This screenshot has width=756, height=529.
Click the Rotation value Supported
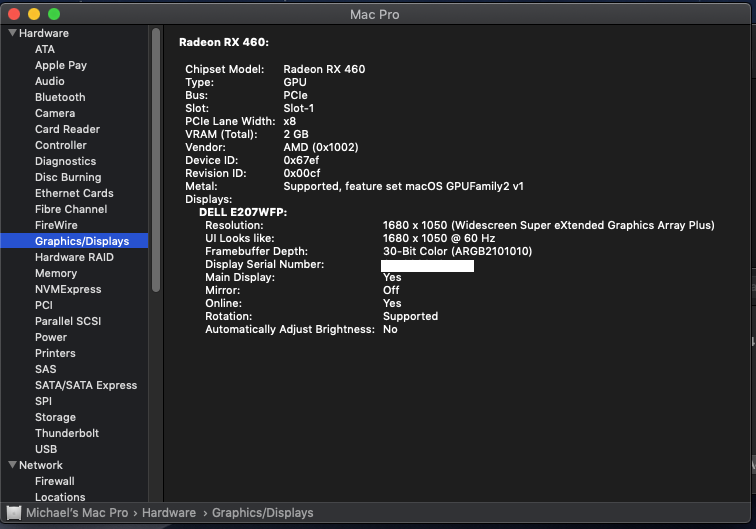(411, 316)
